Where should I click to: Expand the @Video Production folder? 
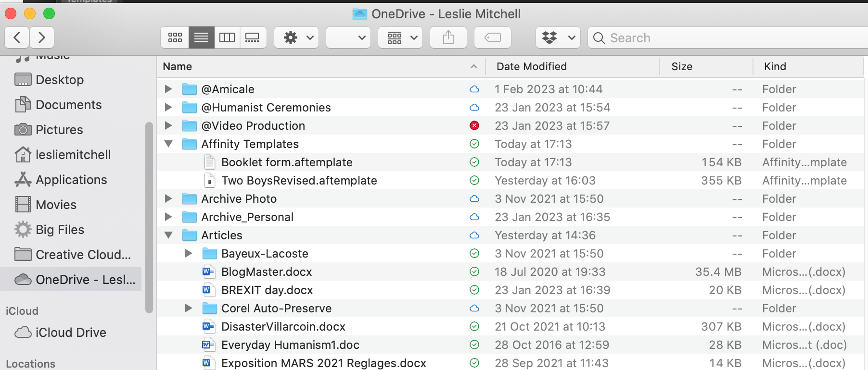pyautogui.click(x=168, y=125)
